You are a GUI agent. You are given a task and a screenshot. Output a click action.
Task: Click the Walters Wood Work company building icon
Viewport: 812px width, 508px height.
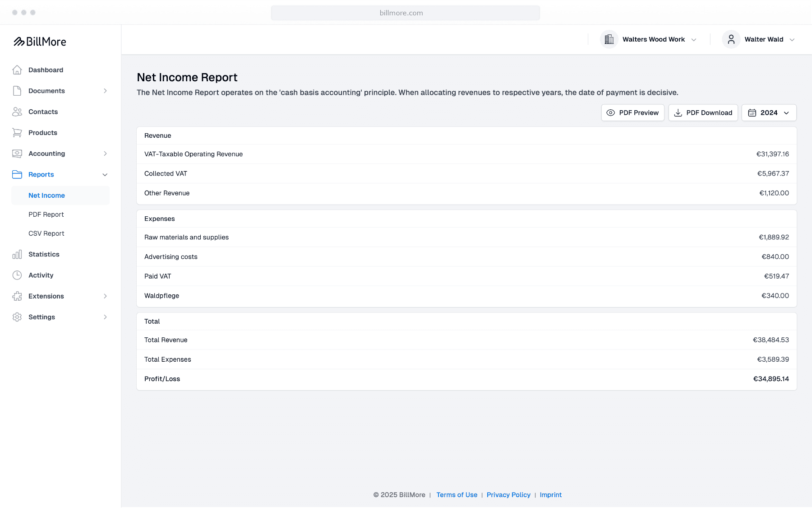pyautogui.click(x=609, y=39)
